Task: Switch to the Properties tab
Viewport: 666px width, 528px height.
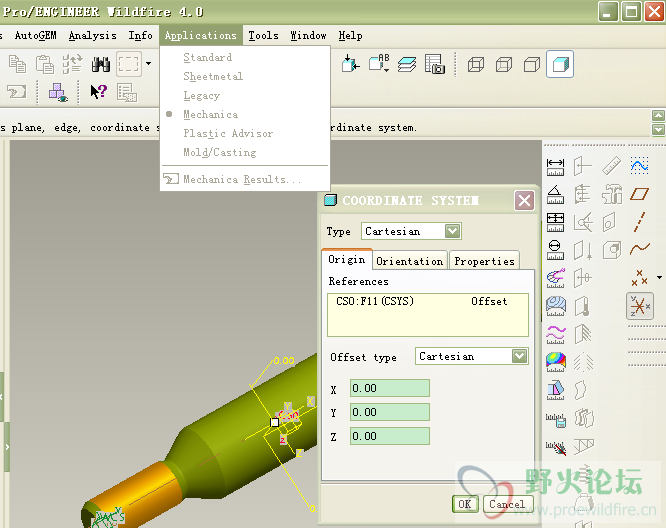Action: coord(484,261)
